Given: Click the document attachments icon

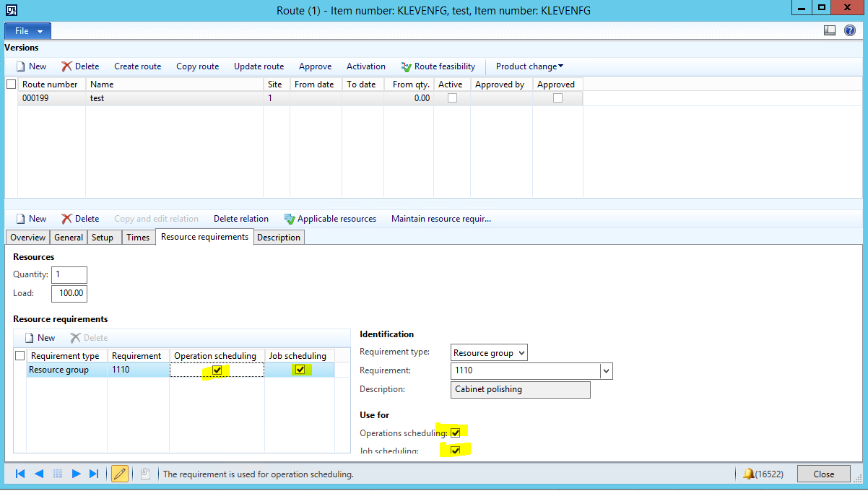Looking at the screenshot, I should [144, 474].
